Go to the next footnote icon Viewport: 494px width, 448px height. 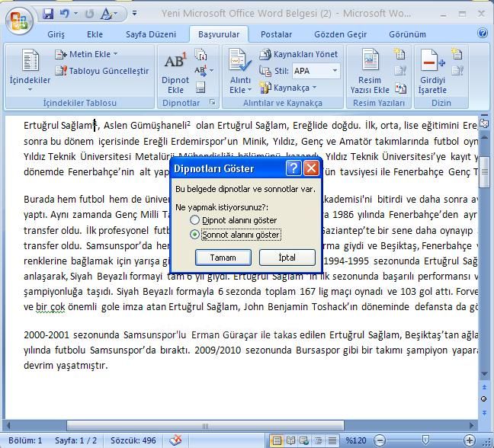tap(200, 71)
